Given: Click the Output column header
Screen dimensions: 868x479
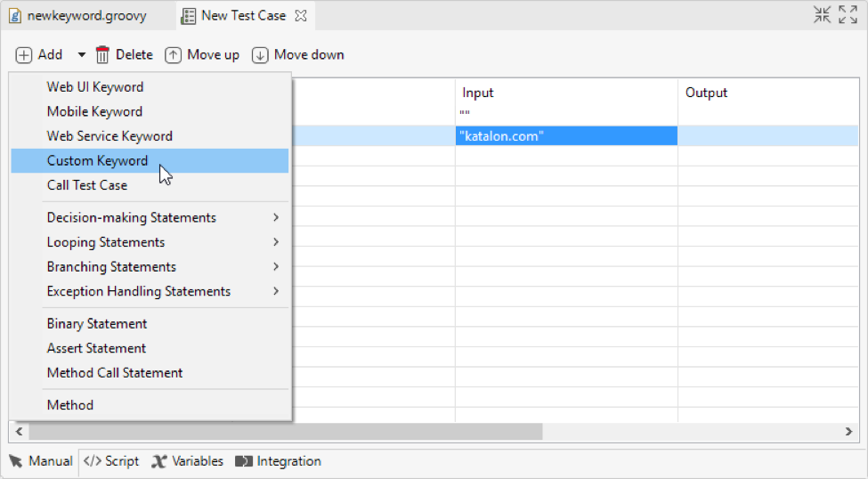Looking at the screenshot, I should (x=767, y=93).
